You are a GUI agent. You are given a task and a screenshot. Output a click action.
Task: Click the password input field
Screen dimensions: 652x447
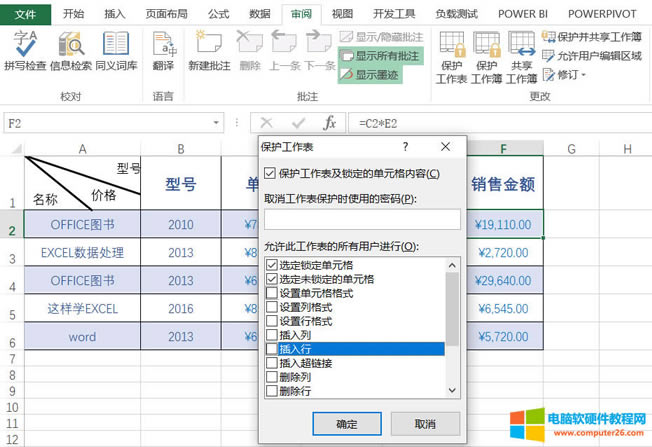(x=361, y=220)
